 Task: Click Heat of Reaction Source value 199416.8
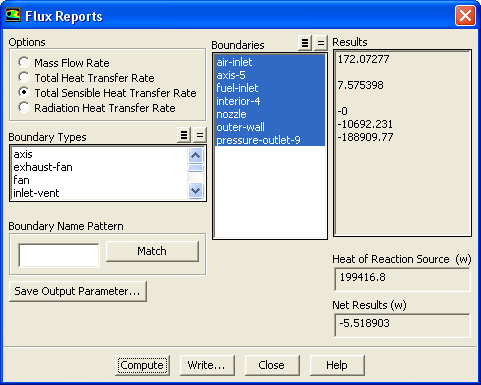coord(362,277)
